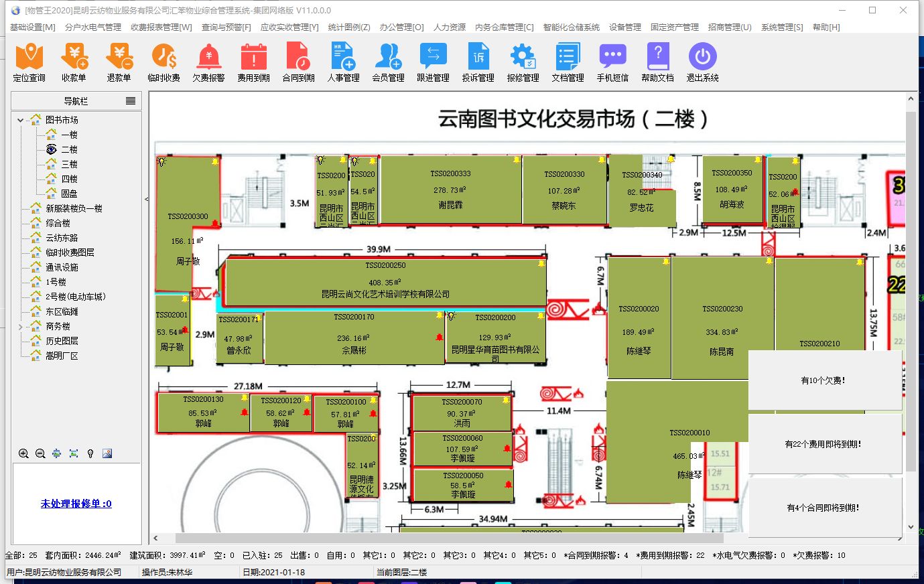The height and width of the screenshot is (584, 924).
Task: Collapse the 图书市场 tree node
Action: click(20, 120)
